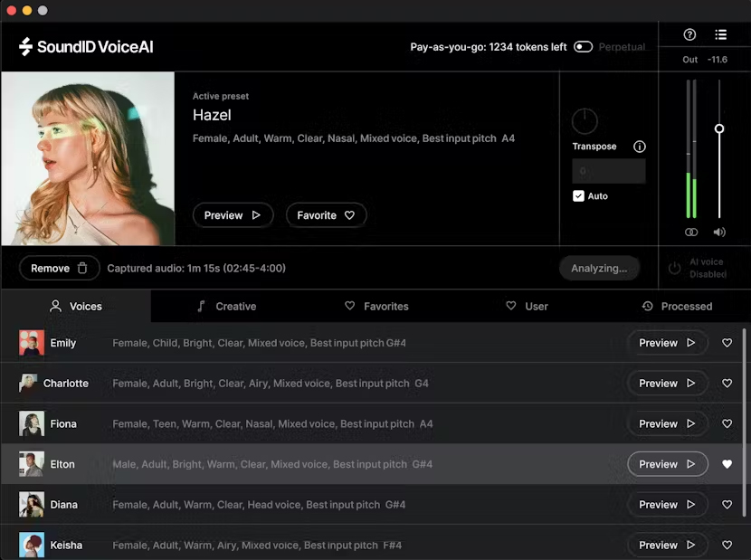This screenshot has width=751, height=560.
Task: Click the output volume slider handle
Action: click(x=719, y=129)
